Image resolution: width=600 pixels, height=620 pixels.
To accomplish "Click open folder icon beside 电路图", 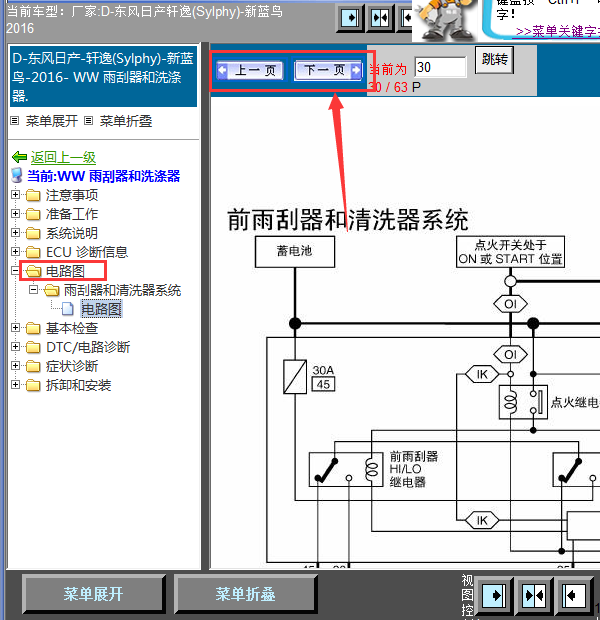I will coord(33,271).
